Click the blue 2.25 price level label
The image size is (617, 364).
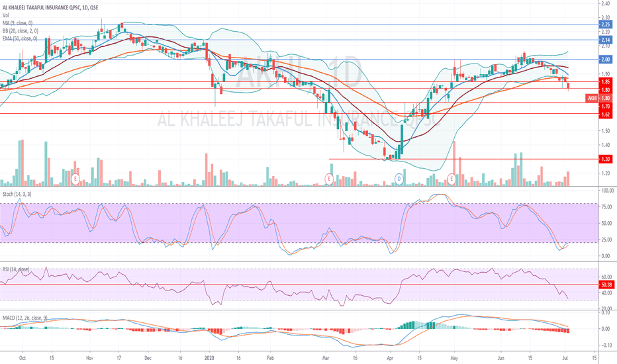tap(605, 24)
